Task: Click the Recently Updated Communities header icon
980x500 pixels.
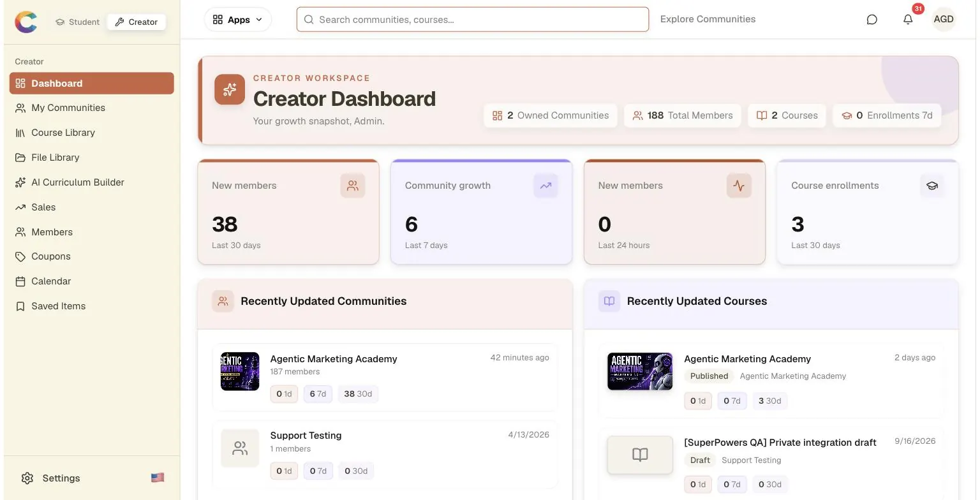Action: click(x=223, y=301)
